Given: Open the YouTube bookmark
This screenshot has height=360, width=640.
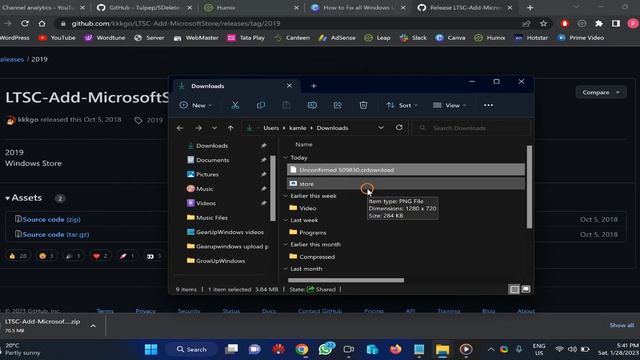Looking at the screenshot, I should click(57, 38).
